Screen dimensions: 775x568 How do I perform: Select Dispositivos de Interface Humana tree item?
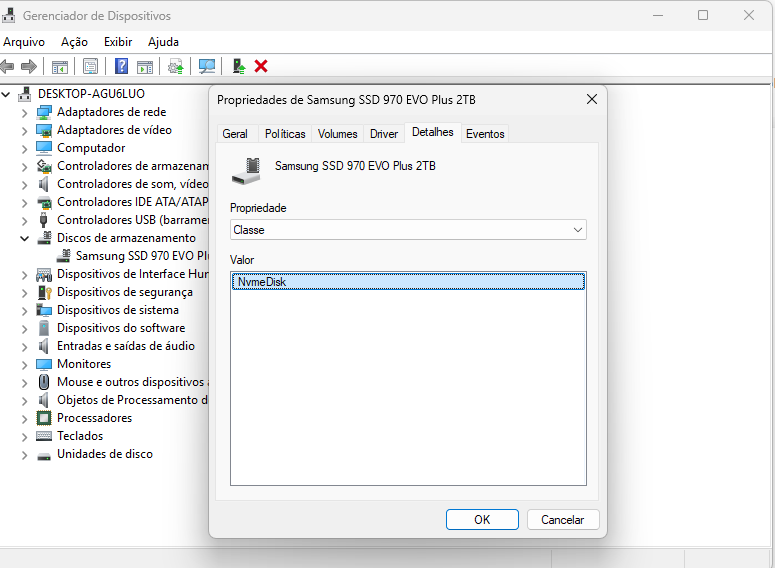132,274
